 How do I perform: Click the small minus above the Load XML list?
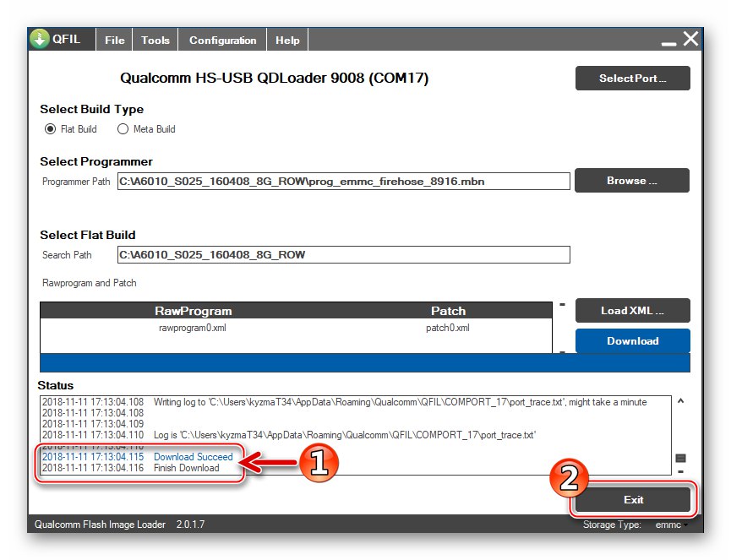pyautogui.click(x=562, y=305)
